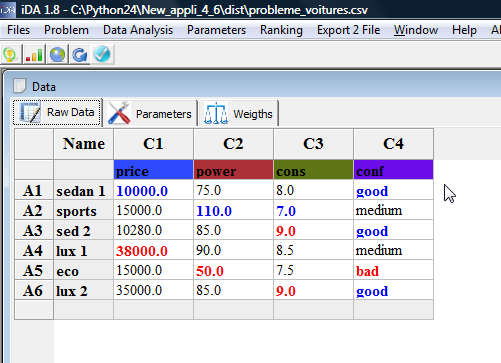Image resolution: width=501 pixels, height=363 pixels.
Task: Click the green cons criterion cell
Action: [314, 170]
